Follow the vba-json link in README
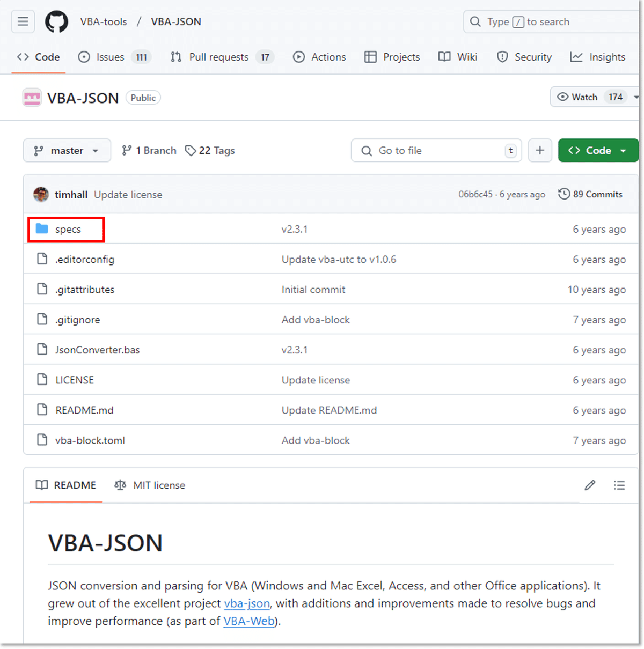Screen dimensions: 644x649 247,603
